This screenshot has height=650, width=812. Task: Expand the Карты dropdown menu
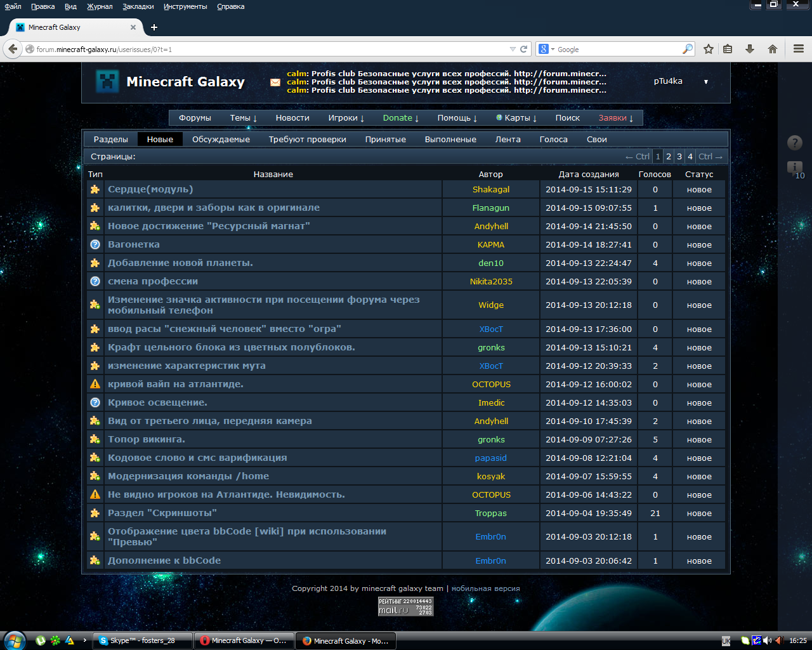tap(517, 117)
